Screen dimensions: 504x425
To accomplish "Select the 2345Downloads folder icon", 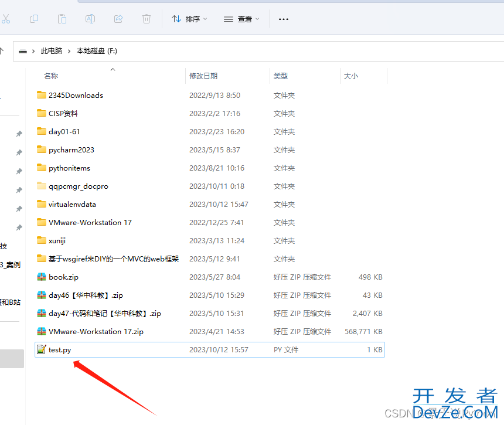I will pyautogui.click(x=42, y=95).
